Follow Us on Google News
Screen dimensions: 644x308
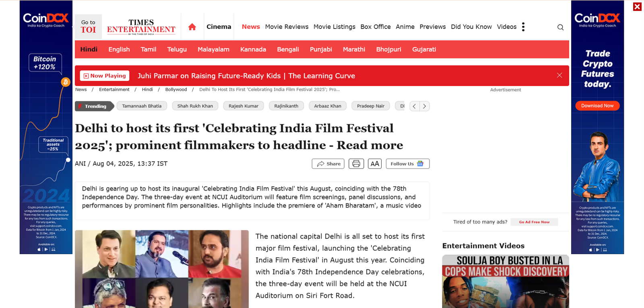click(408, 164)
